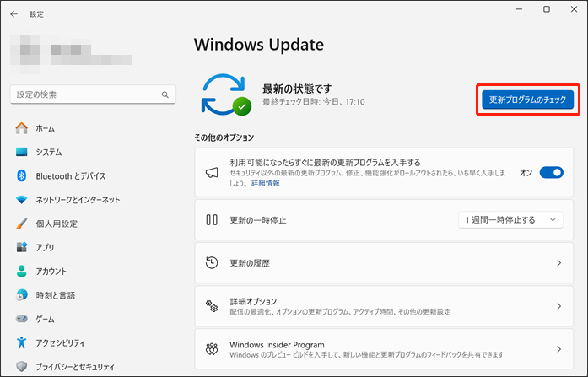This screenshot has width=588, height=377.
Task: Click the Bluetooth icon in sidebar
Action: point(22,175)
